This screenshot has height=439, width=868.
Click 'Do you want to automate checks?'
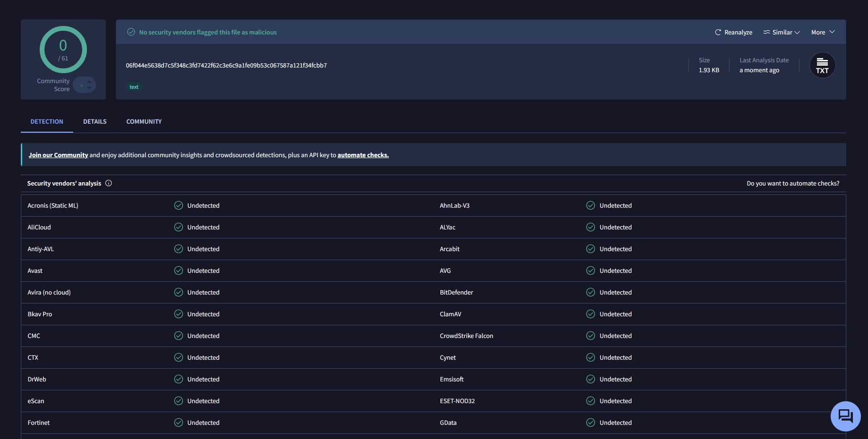tap(793, 183)
